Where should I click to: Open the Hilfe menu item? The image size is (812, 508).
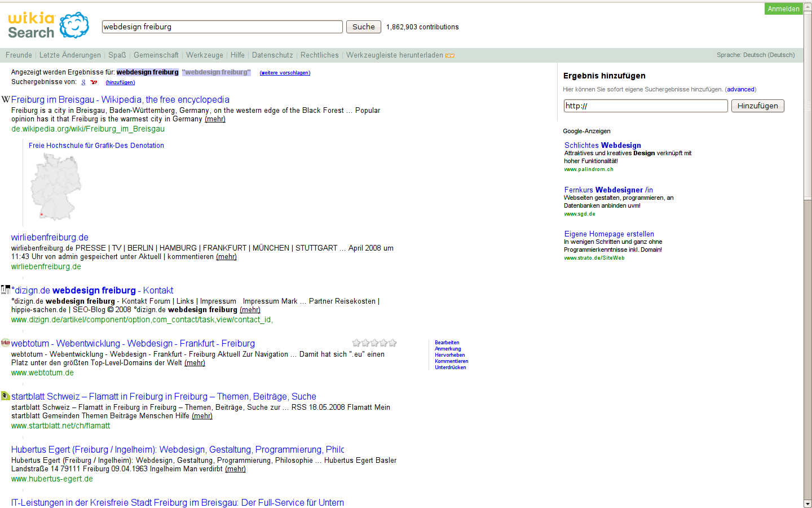(x=237, y=55)
